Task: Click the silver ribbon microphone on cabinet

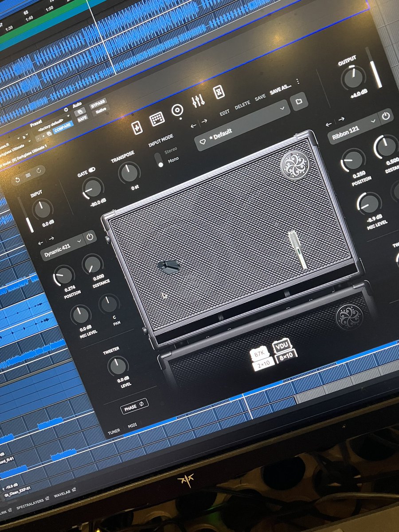Action: (x=298, y=250)
